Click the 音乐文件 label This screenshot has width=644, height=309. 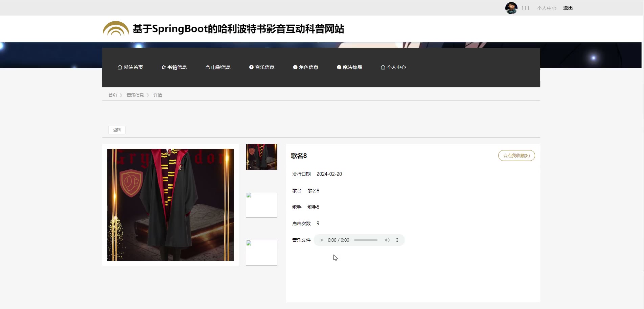(x=301, y=240)
